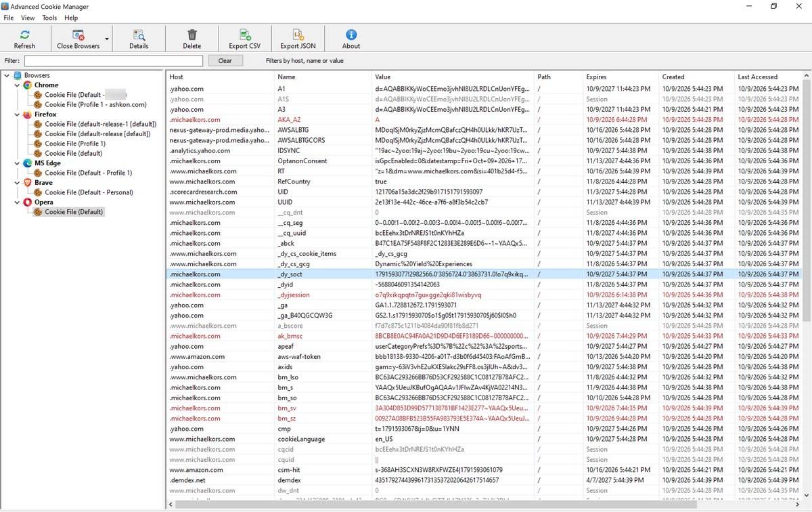Viewport: 812px width, 512px height.
Task: Collapse the Firefox tree node
Action: tap(17, 114)
